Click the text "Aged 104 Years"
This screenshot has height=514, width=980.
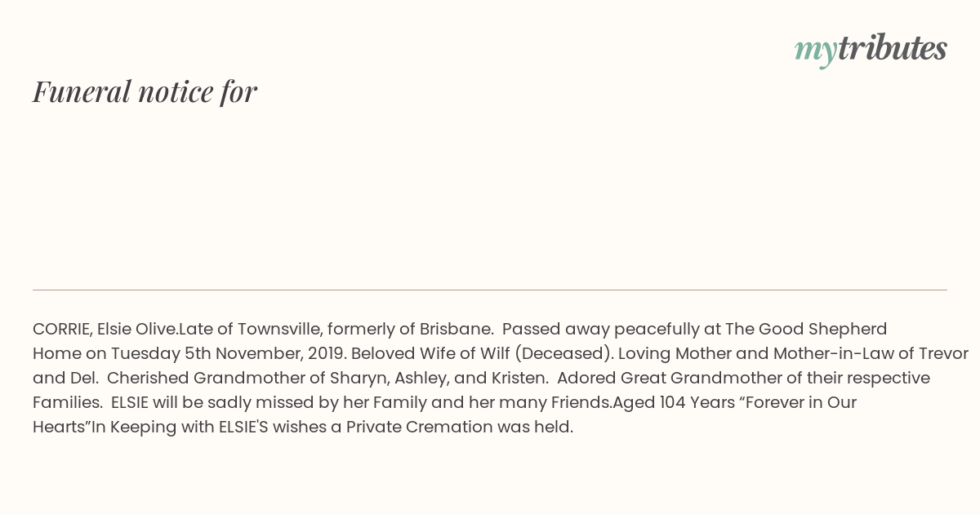670,403
